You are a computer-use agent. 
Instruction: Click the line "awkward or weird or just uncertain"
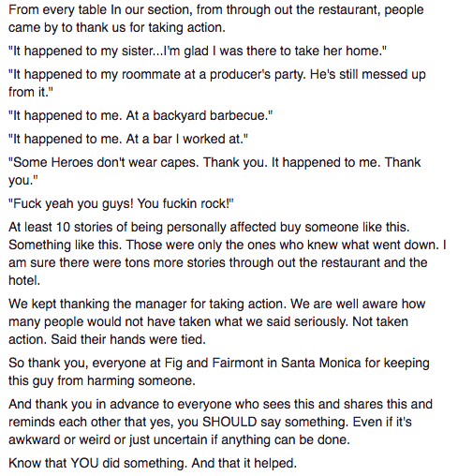click(x=179, y=439)
